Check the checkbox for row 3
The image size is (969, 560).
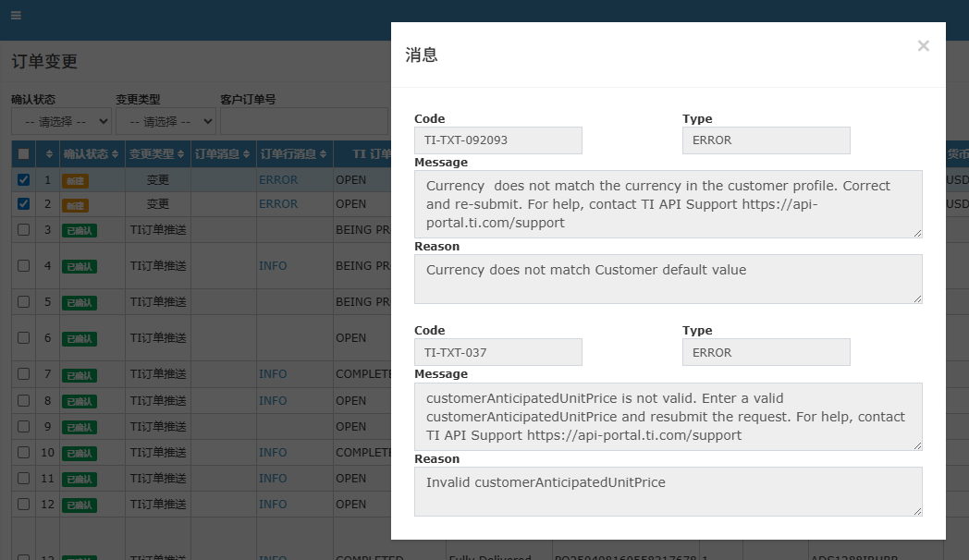pos(24,229)
